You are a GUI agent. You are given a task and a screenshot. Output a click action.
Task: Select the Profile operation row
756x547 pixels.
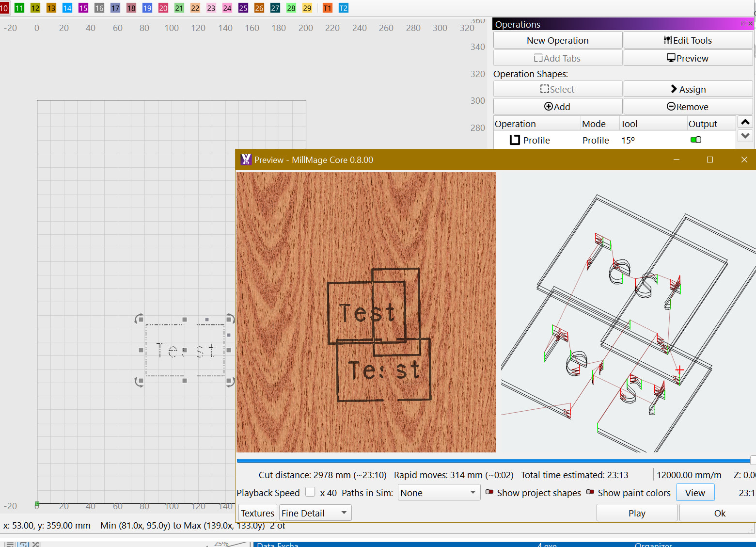click(x=536, y=140)
